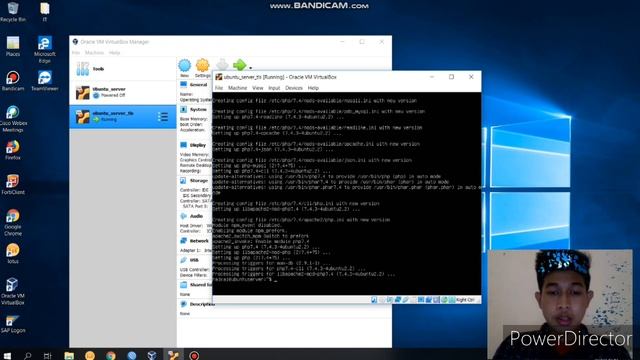This screenshot has height=360, width=640.
Task: Open Chrome from the taskbar
Action: [x=111, y=356]
